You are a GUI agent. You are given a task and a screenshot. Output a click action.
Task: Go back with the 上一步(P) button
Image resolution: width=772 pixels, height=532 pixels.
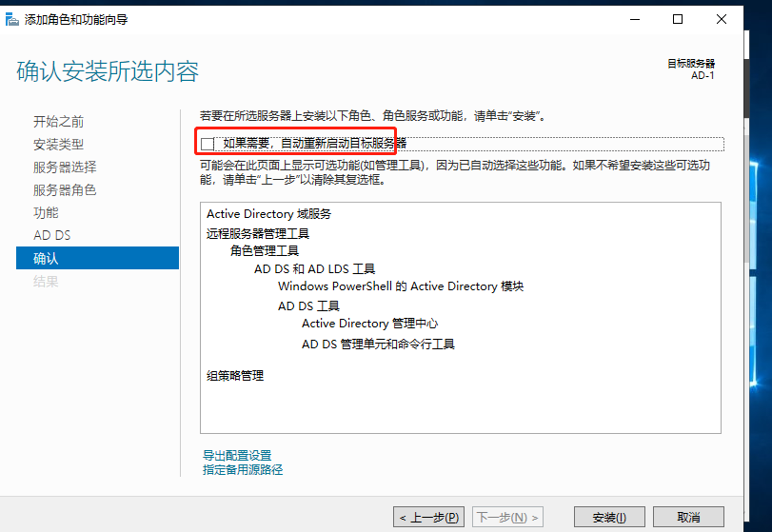pyautogui.click(x=428, y=517)
